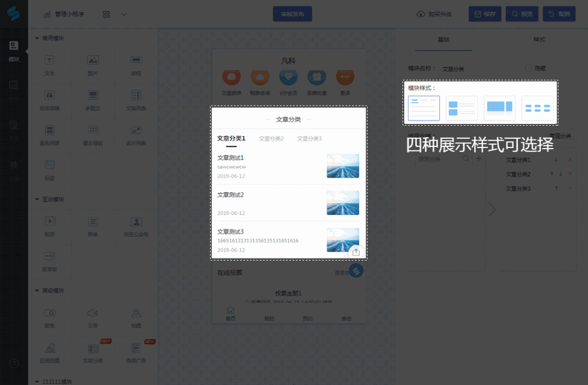The width and height of the screenshot is (588, 385).
Task: Expand the 111111模块 section
Action: click(37, 381)
